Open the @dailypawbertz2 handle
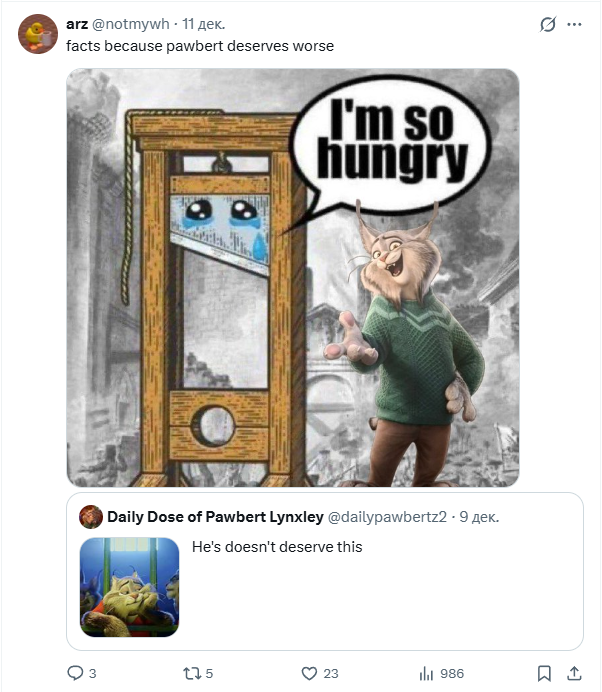602x692 pixels. 386,517
